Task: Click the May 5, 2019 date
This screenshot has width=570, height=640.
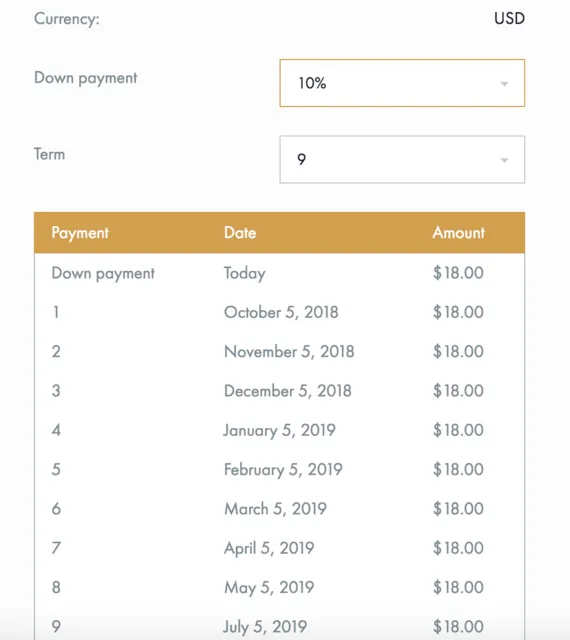Action: point(269,587)
